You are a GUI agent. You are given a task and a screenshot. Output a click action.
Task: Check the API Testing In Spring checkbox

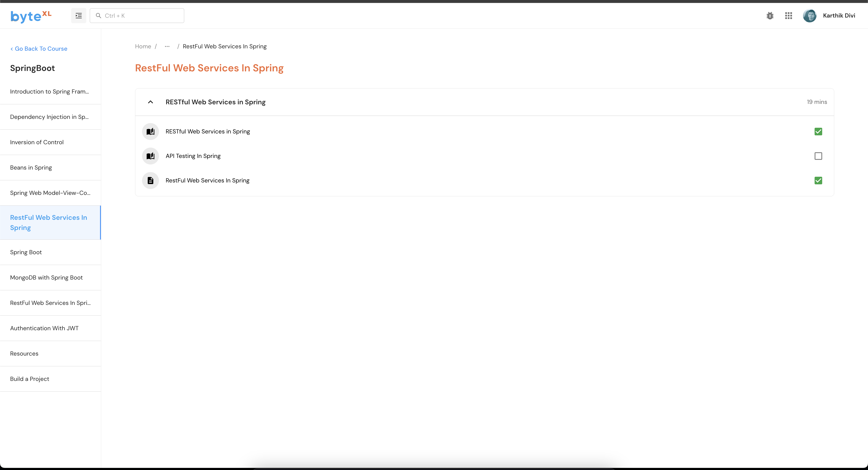click(818, 156)
